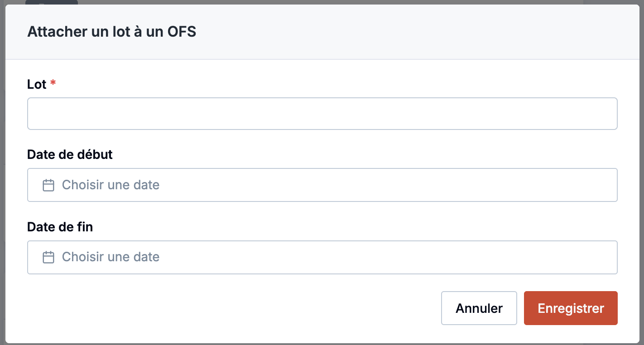This screenshot has width=644, height=345.
Task: Click the calendar icon in Date de fin
Action: 48,257
